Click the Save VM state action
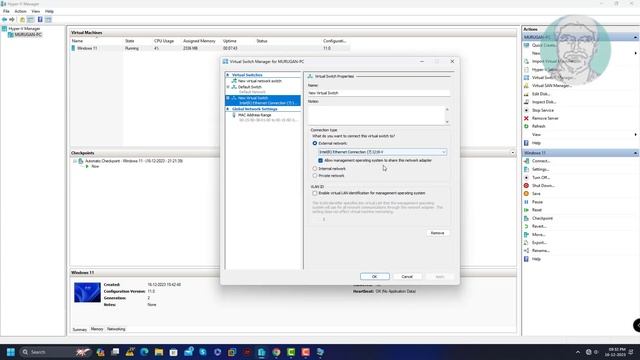 pos(536,194)
